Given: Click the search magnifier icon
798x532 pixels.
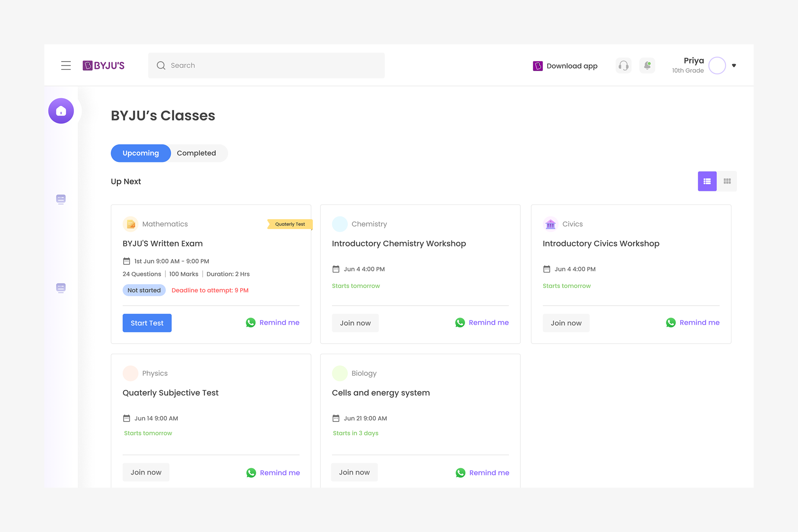Looking at the screenshot, I should 161,65.
